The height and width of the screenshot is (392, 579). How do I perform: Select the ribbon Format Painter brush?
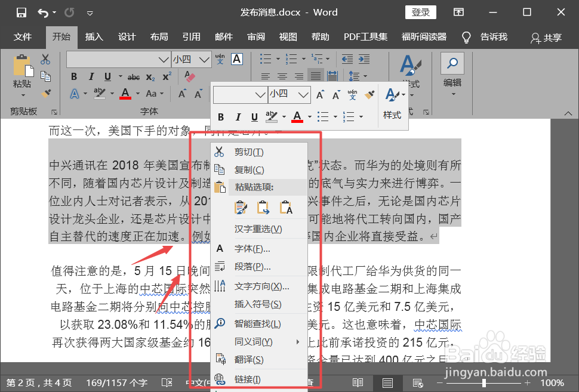point(46,94)
